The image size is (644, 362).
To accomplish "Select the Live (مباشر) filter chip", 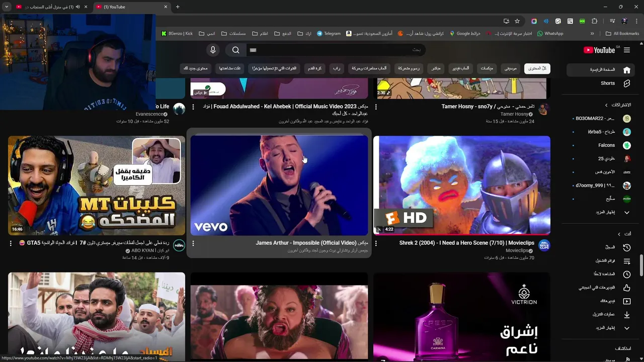I will 436,68.
